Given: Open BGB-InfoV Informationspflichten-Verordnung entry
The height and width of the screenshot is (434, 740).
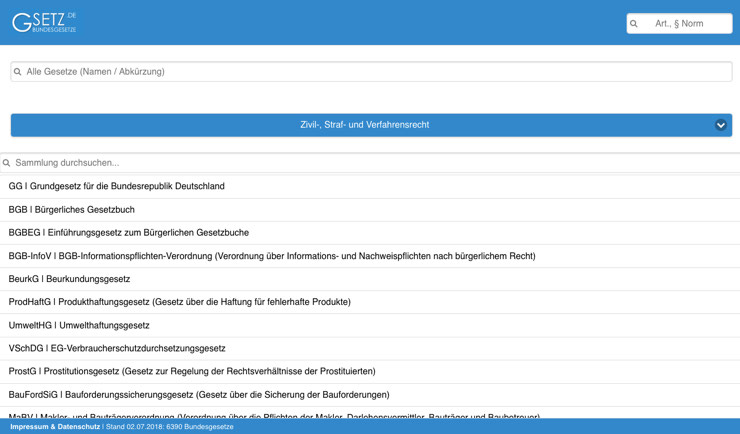Looking at the screenshot, I should tap(272, 256).
